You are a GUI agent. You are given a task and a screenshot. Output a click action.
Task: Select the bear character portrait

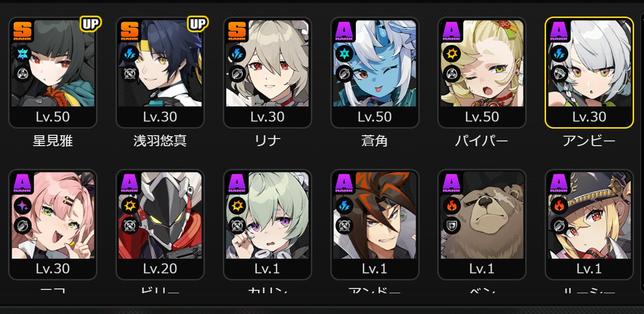coord(482,225)
